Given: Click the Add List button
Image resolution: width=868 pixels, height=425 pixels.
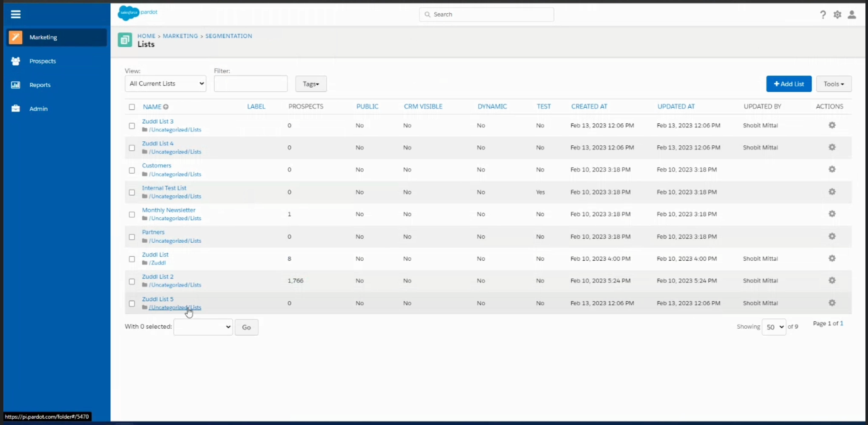Looking at the screenshot, I should pos(788,84).
